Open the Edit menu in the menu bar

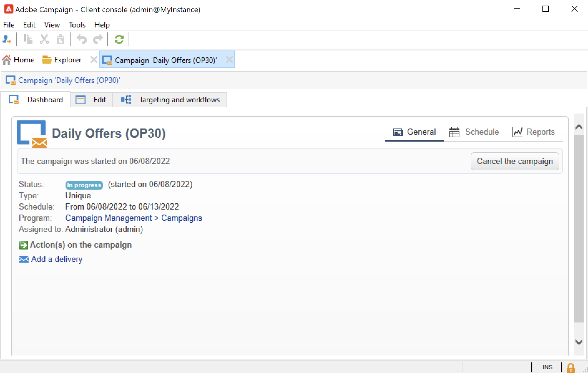(x=29, y=25)
